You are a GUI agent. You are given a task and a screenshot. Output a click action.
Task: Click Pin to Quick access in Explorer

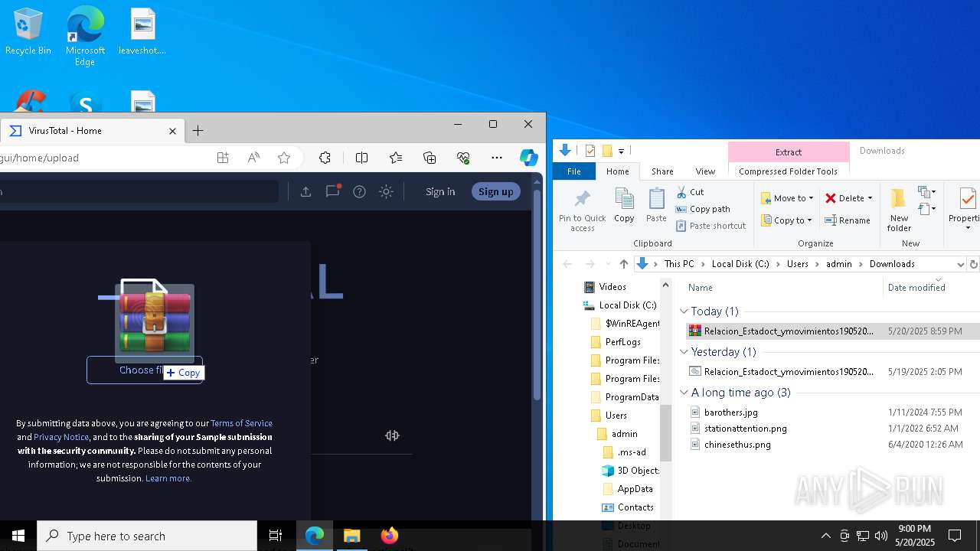click(x=582, y=210)
